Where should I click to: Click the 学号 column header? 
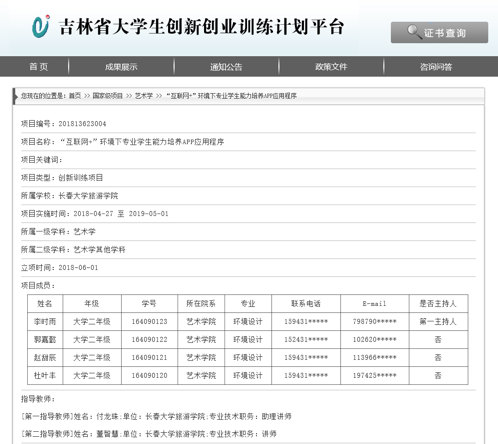[149, 303]
